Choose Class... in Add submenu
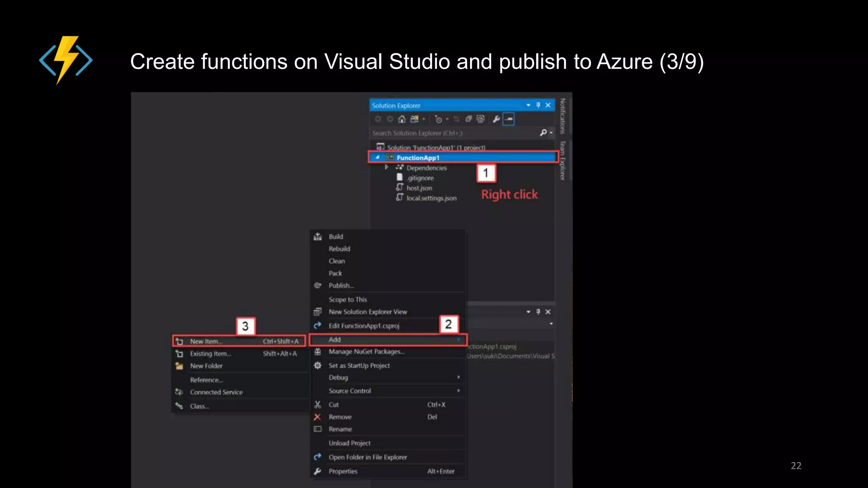 (x=239, y=406)
